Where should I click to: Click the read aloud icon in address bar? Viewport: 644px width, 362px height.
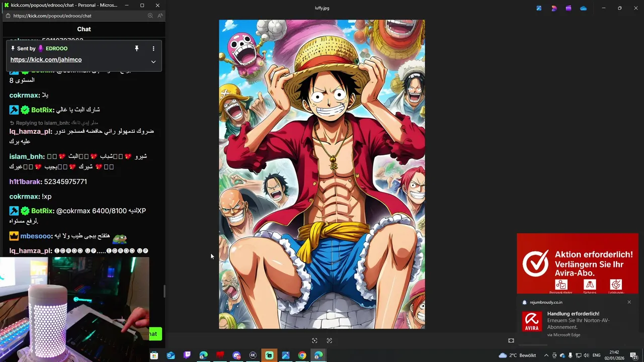coord(160,16)
